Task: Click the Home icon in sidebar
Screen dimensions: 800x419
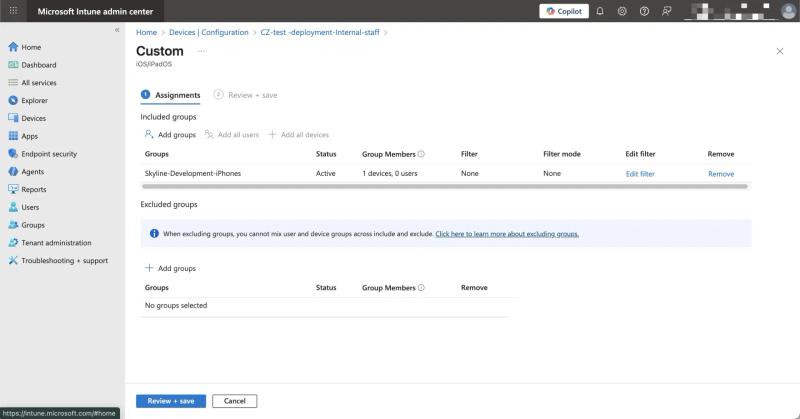Action: (13, 47)
